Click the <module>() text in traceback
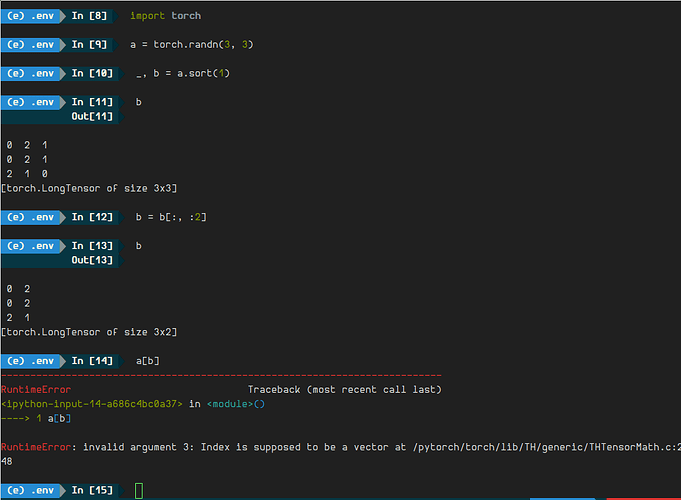Viewport: 681px width, 500px height. pos(236,404)
